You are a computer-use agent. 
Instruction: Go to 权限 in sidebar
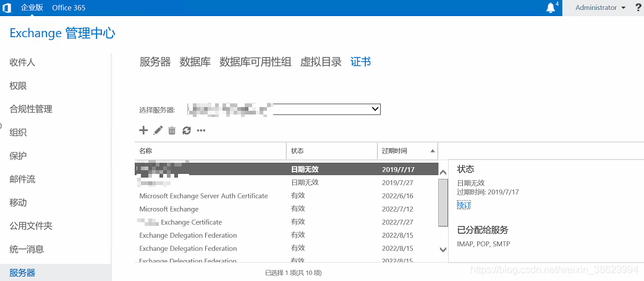pos(18,86)
